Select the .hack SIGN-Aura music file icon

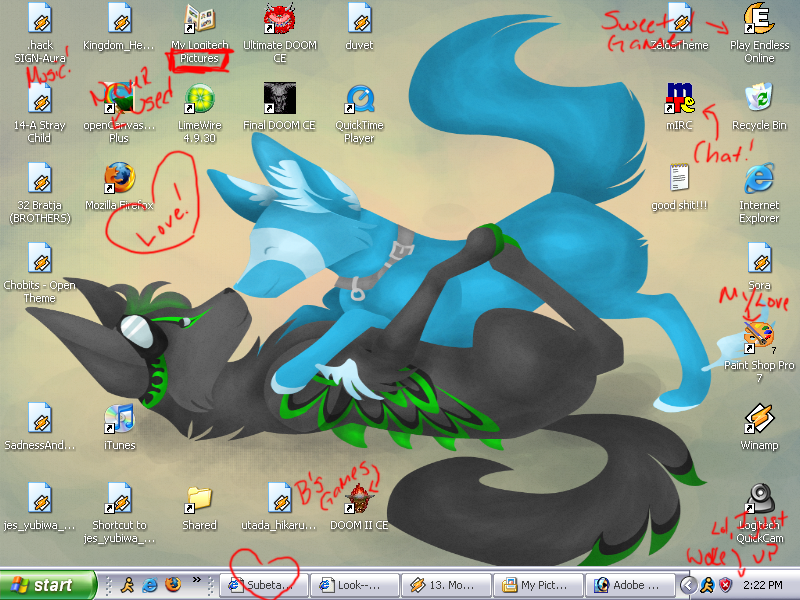click(x=40, y=18)
